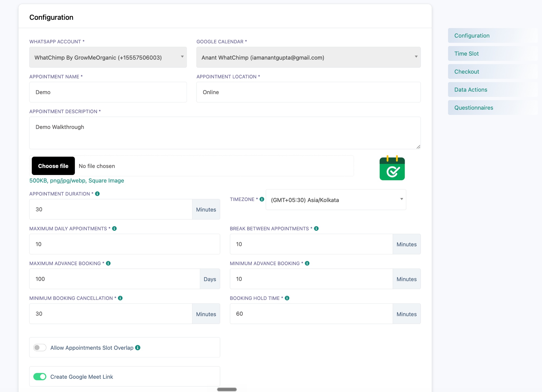Viewport: 542px width, 392px height.
Task: Go to Questionnaires section
Action: 492,108
